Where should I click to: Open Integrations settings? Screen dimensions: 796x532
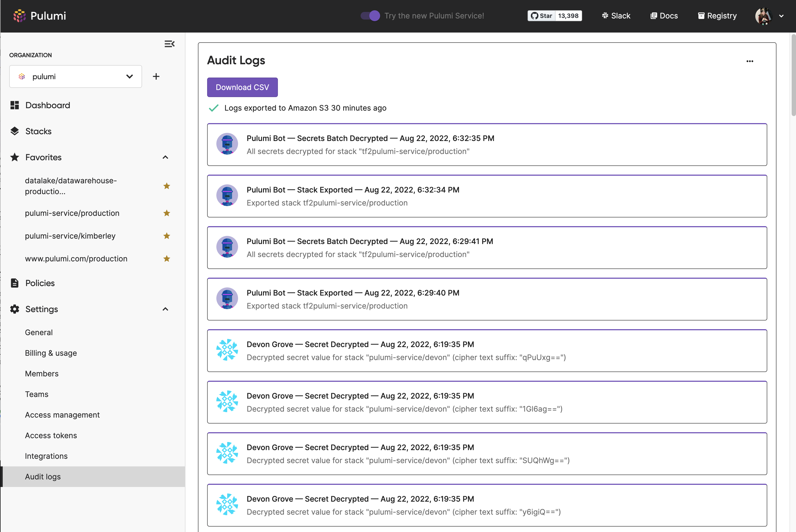click(46, 456)
